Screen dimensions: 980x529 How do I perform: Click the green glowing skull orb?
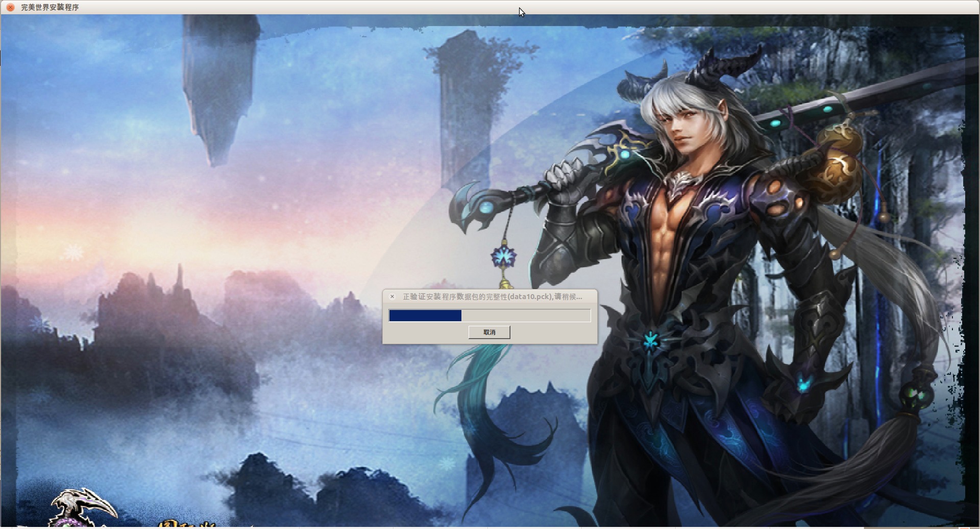pos(915,395)
